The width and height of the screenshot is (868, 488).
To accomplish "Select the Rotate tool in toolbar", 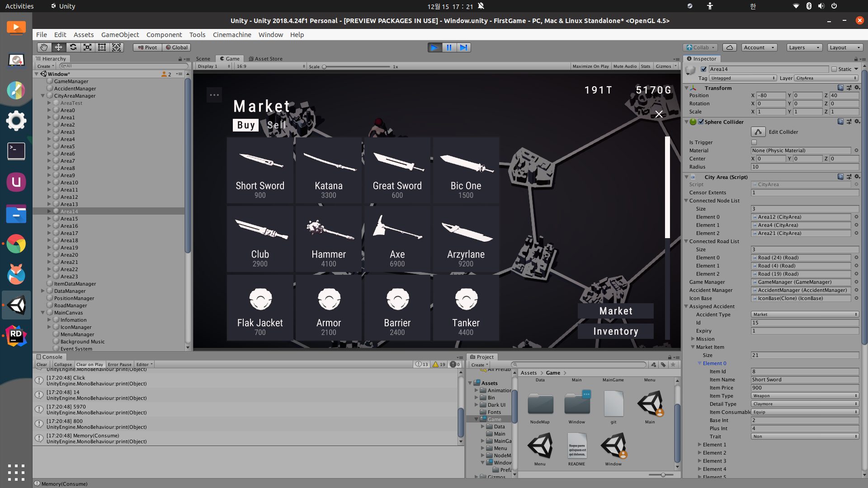I will pyautogui.click(x=73, y=47).
